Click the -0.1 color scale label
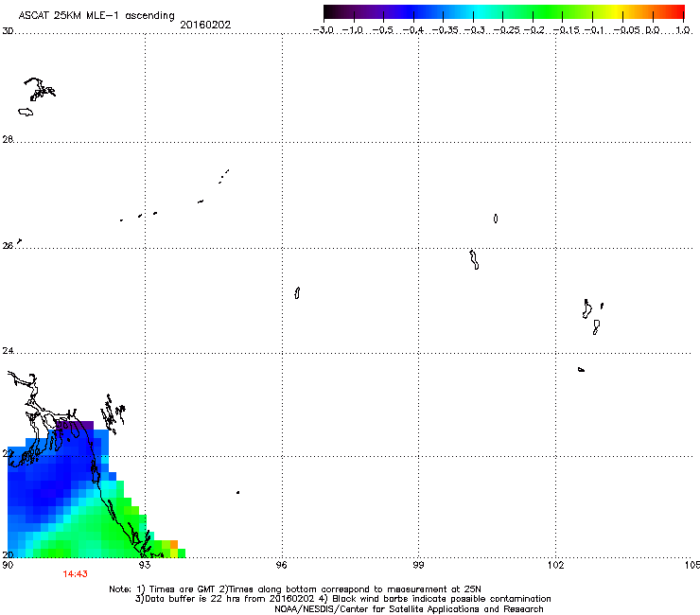The height and width of the screenshot is (615, 700). 594,30
